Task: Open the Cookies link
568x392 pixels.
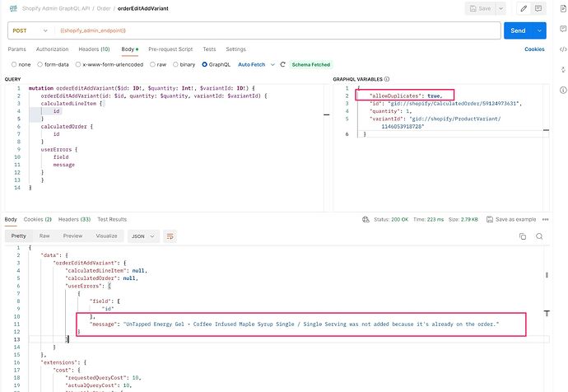Action: click(534, 49)
